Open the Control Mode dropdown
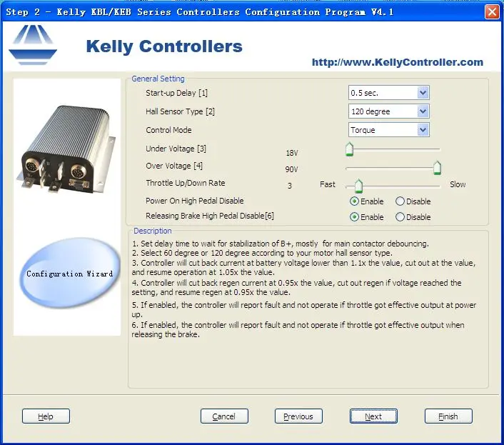Image resolution: width=504 pixels, height=445 pixels. click(388, 130)
